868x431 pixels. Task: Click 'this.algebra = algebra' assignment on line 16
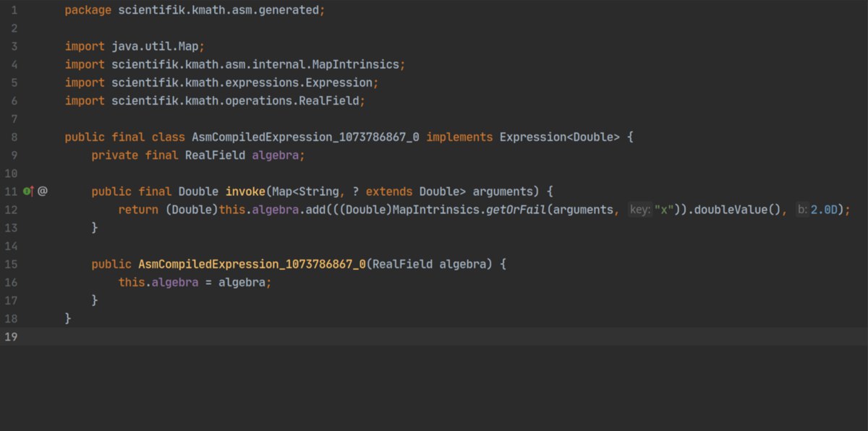pyautogui.click(x=195, y=282)
